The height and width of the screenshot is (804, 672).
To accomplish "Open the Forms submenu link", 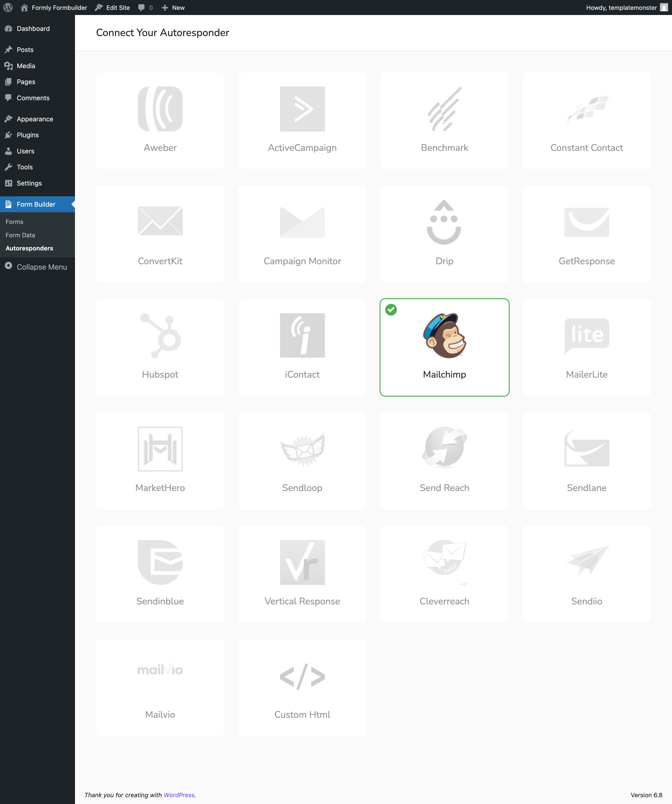I will 15,222.
